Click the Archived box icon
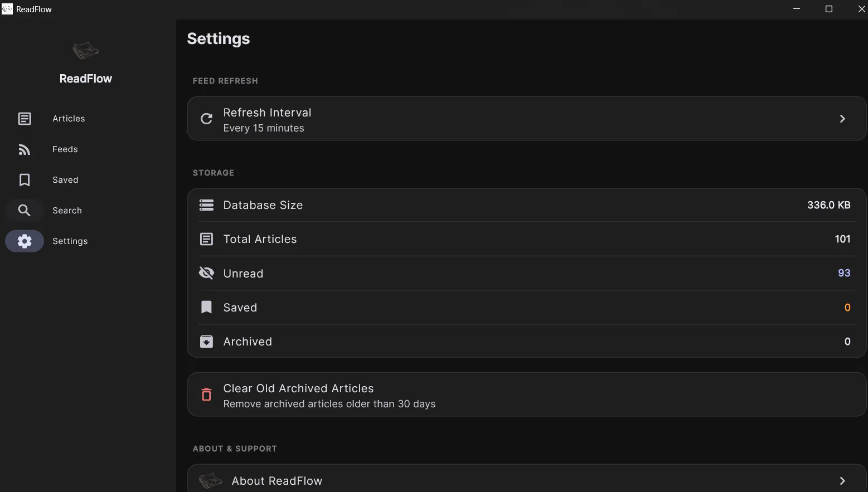The height and width of the screenshot is (492, 868). tap(206, 342)
